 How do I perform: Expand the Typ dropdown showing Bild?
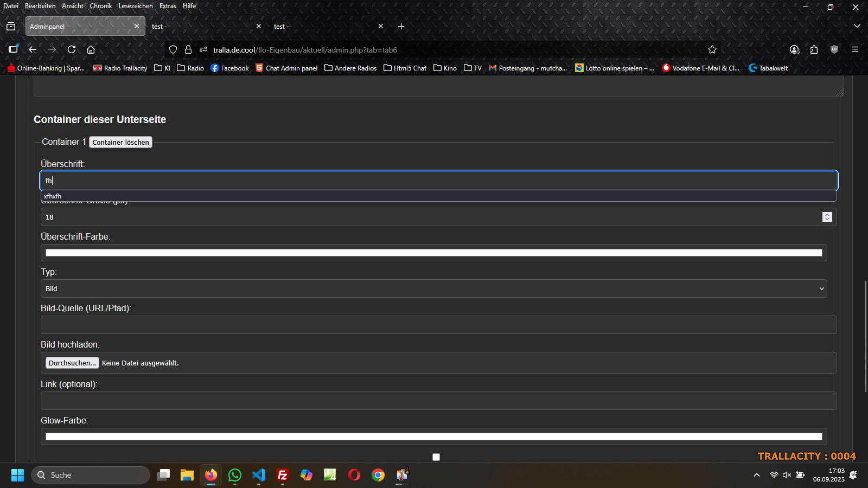(x=433, y=288)
